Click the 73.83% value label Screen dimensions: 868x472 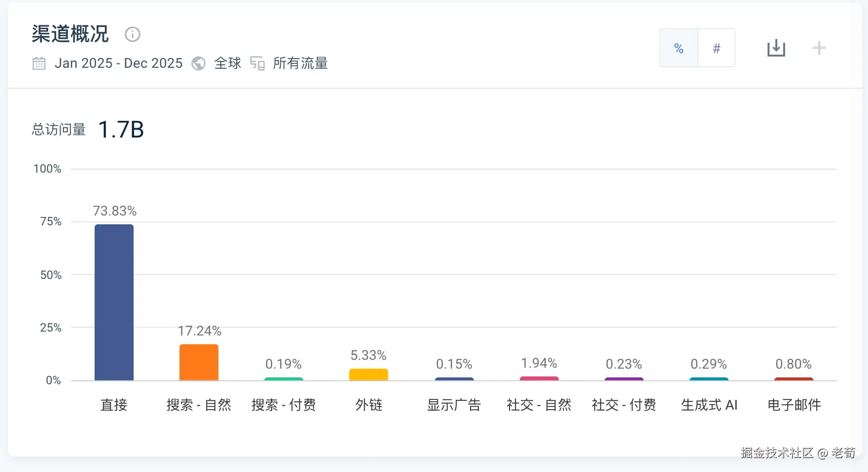[115, 211]
